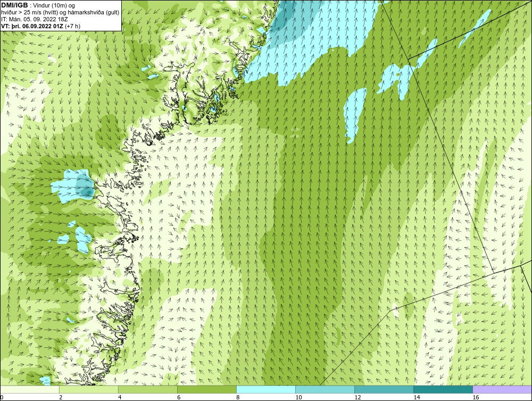The width and height of the screenshot is (532, 401).
Task: Click the 'Vindur (10m) og' label
Action: pos(55,5)
